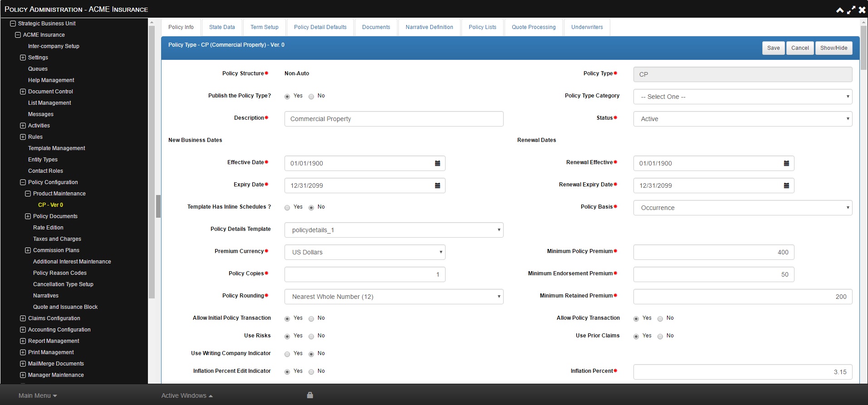Screen dimensions: 868x405
Task: Open the Policy Type Category dropdown
Action: click(x=743, y=97)
